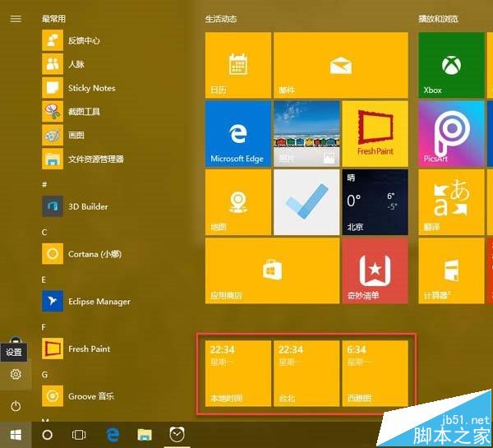Launch Edge from the taskbar

click(113, 435)
